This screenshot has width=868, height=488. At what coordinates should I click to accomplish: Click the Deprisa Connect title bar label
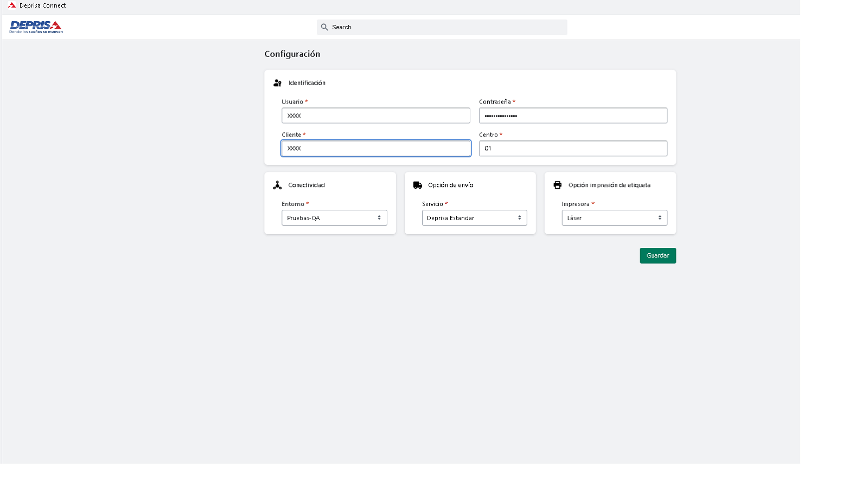pos(42,5)
